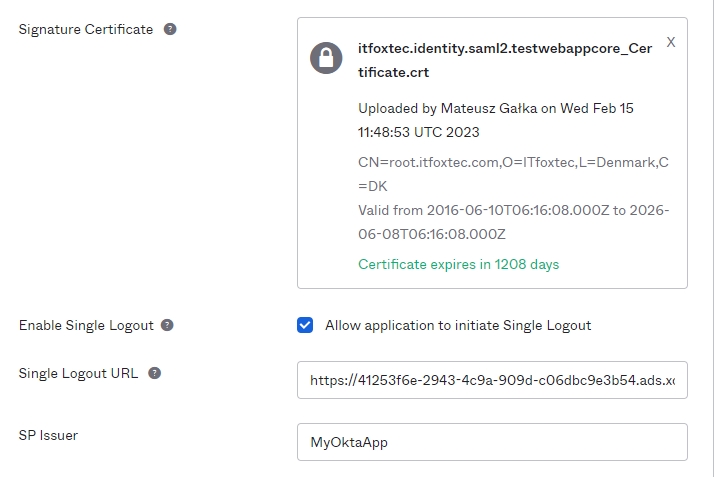This screenshot has height=477, width=714.
Task: Click the lock icon on the certificate card
Action: click(x=326, y=58)
